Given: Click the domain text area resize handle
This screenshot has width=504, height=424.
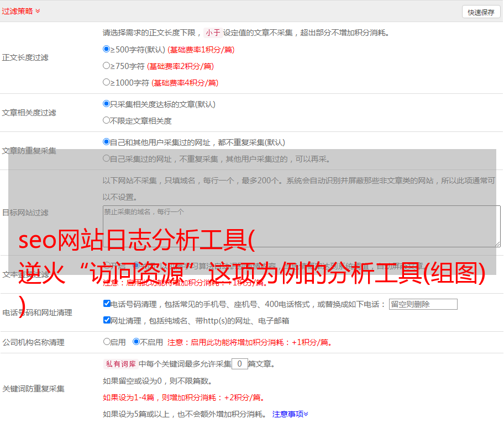Looking at the screenshot, I should (x=497, y=244).
